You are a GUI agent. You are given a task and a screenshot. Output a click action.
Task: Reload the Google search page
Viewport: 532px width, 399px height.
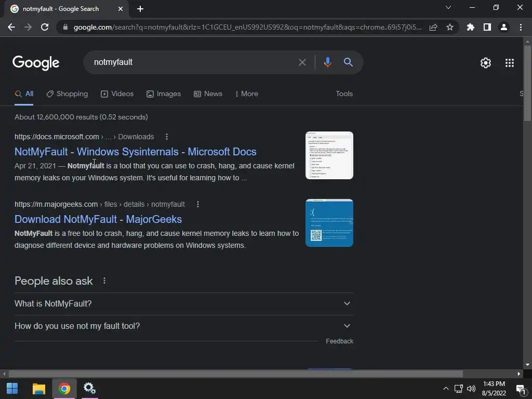click(45, 27)
